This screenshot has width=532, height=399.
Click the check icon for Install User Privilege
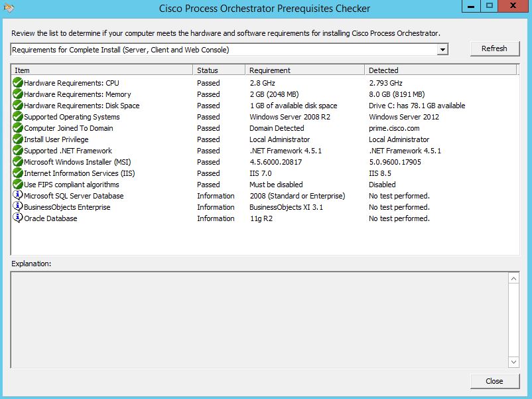pos(18,139)
